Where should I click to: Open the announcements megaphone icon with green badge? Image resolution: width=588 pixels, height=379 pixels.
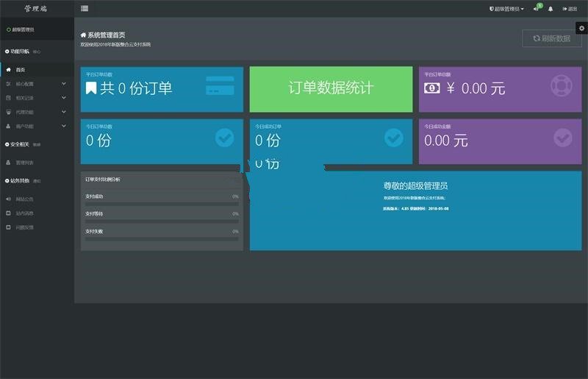pos(537,8)
